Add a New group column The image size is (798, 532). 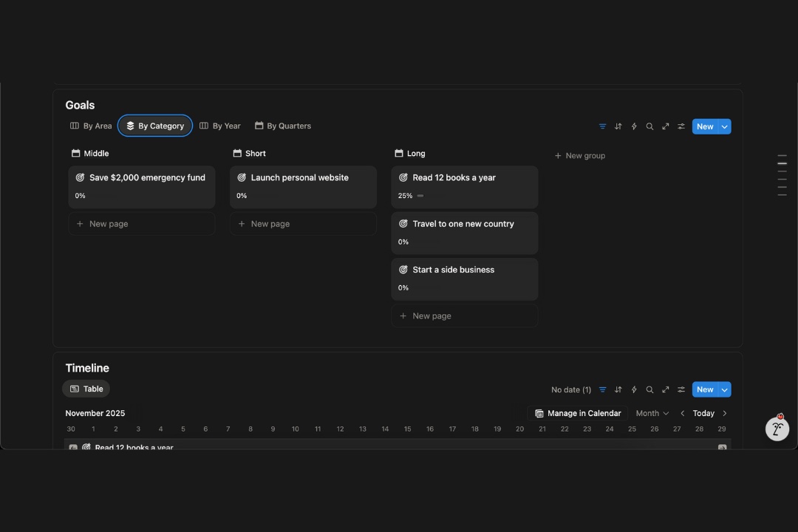pyautogui.click(x=580, y=155)
